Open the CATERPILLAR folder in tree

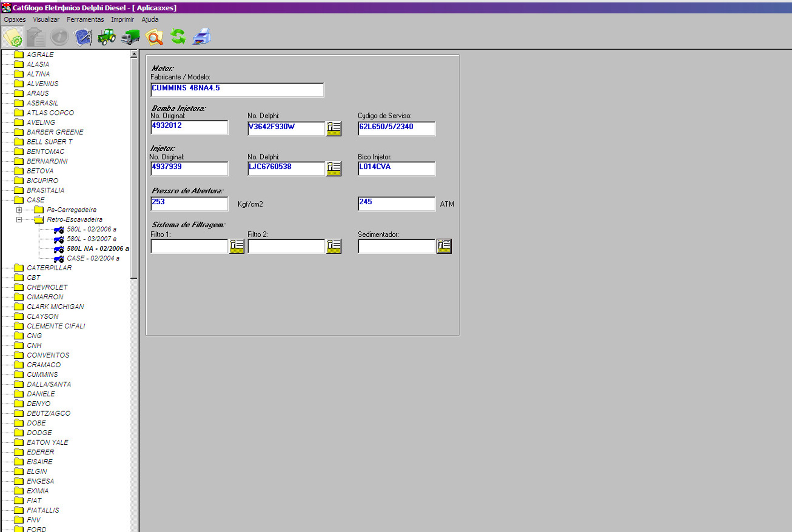[x=49, y=268]
